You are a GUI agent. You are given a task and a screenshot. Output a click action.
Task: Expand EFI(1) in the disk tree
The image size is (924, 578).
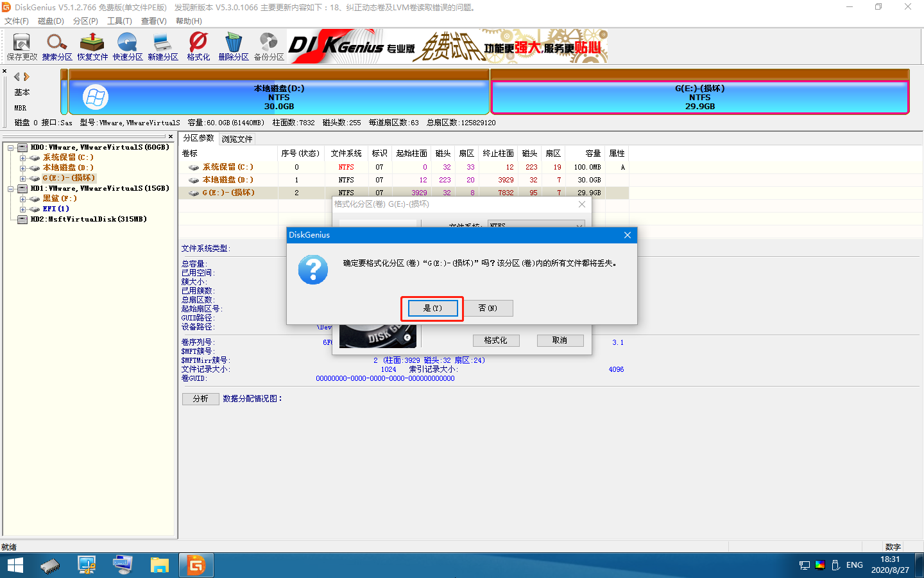coord(22,209)
